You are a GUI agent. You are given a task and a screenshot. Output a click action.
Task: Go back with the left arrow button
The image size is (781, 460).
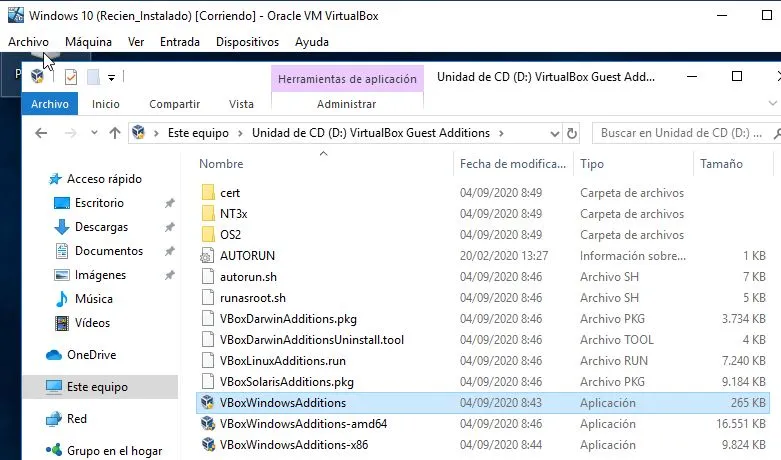[41, 133]
